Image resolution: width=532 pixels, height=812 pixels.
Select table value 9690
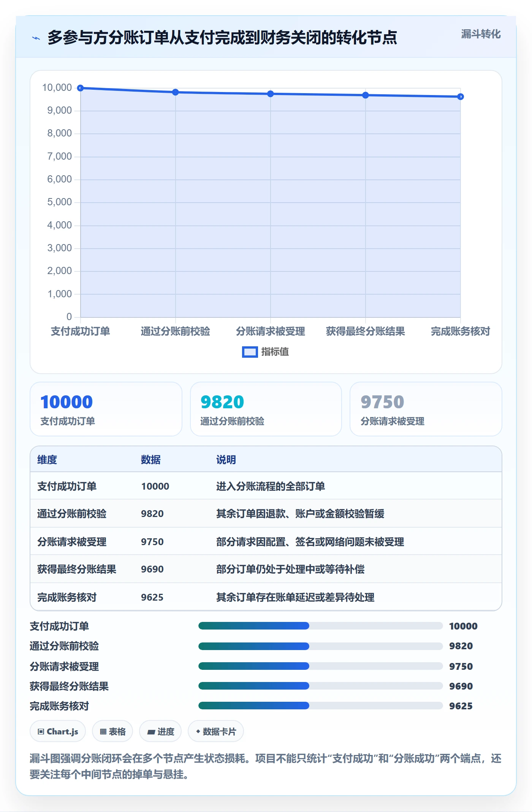(x=152, y=569)
